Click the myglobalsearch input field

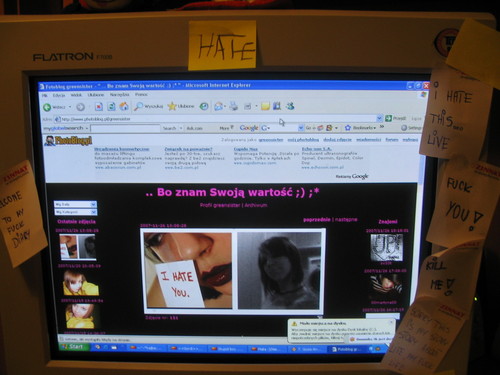tap(125, 128)
